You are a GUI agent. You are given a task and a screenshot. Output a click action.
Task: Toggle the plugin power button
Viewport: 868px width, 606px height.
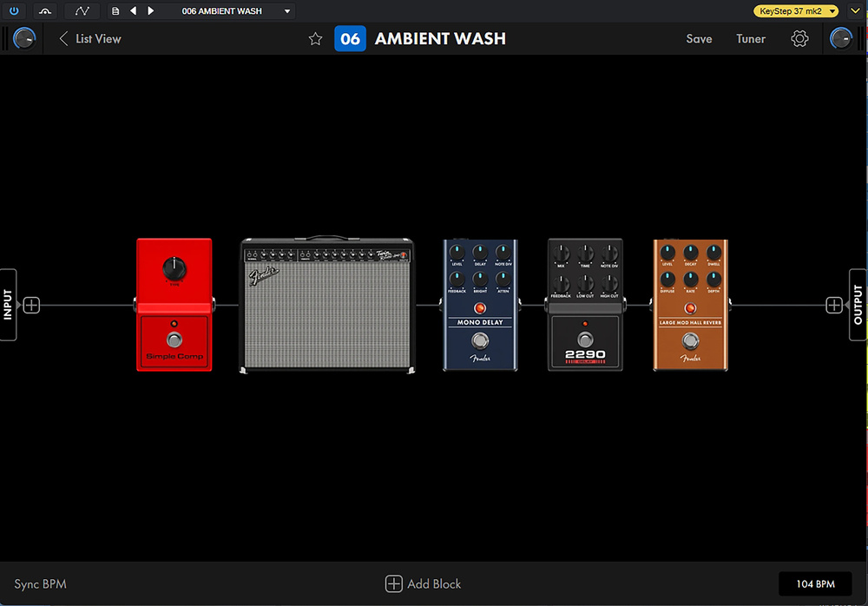click(x=14, y=11)
